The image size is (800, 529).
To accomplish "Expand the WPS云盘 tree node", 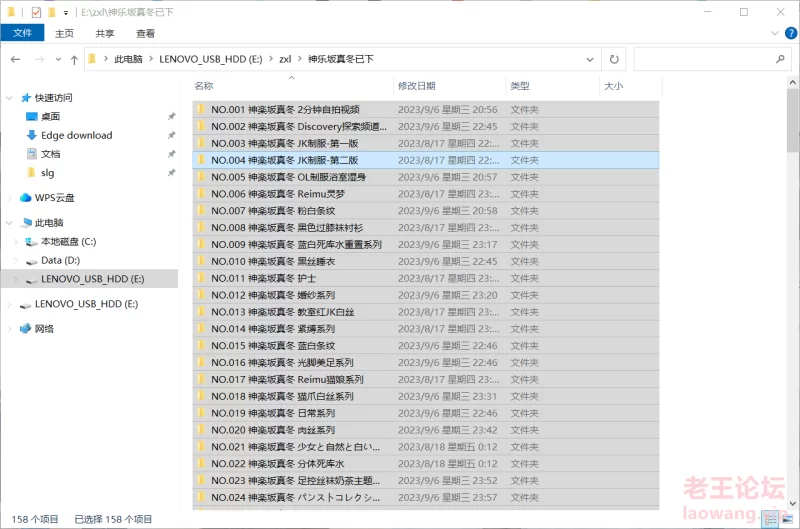I will coord(9,198).
